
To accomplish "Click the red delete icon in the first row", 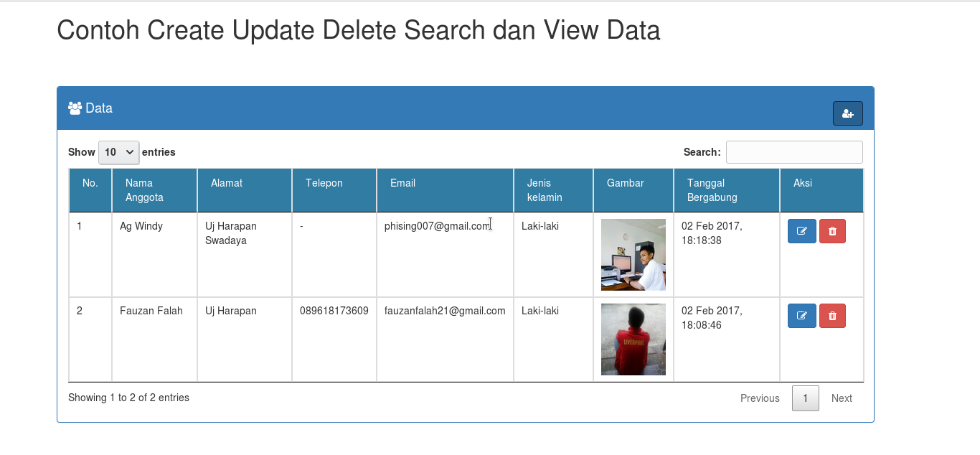I will (x=832, y=231).
